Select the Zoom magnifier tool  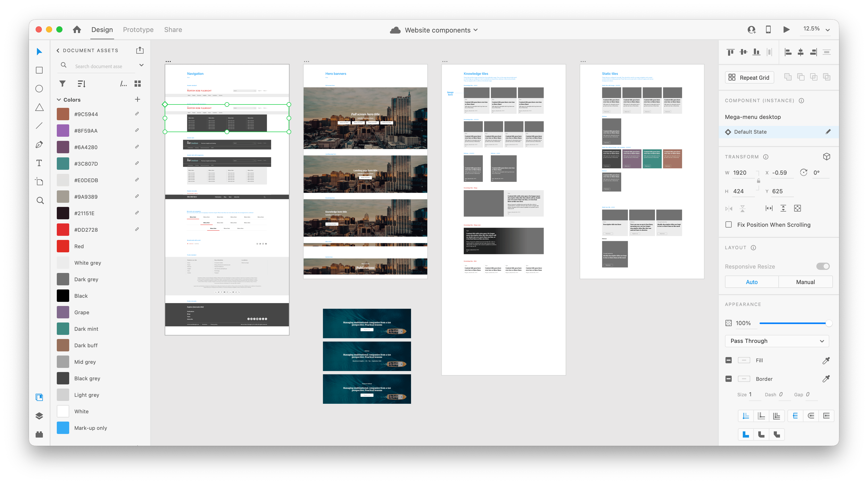(x=40, y=200)
